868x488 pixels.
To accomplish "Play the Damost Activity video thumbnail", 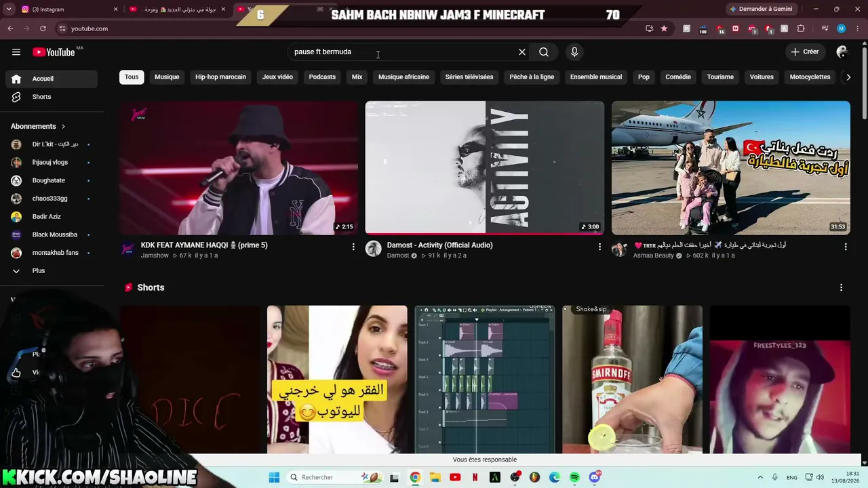I will click(x=485, y=168).
